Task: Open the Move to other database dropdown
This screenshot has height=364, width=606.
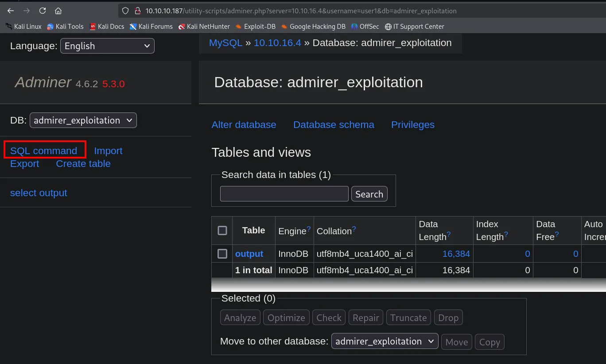Action: [x=385, y=341]
